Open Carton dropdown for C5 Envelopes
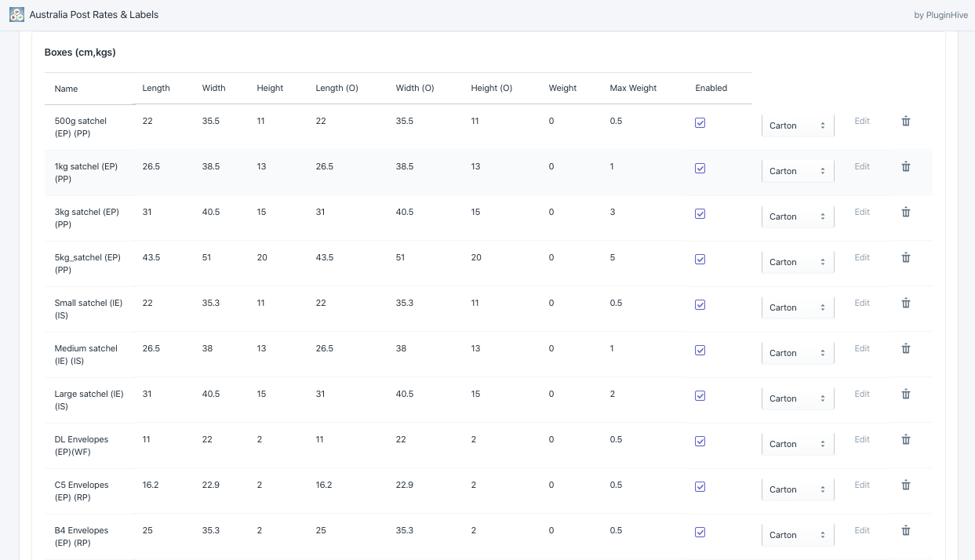Screen dimensions: 975x560 coord(798,489)
